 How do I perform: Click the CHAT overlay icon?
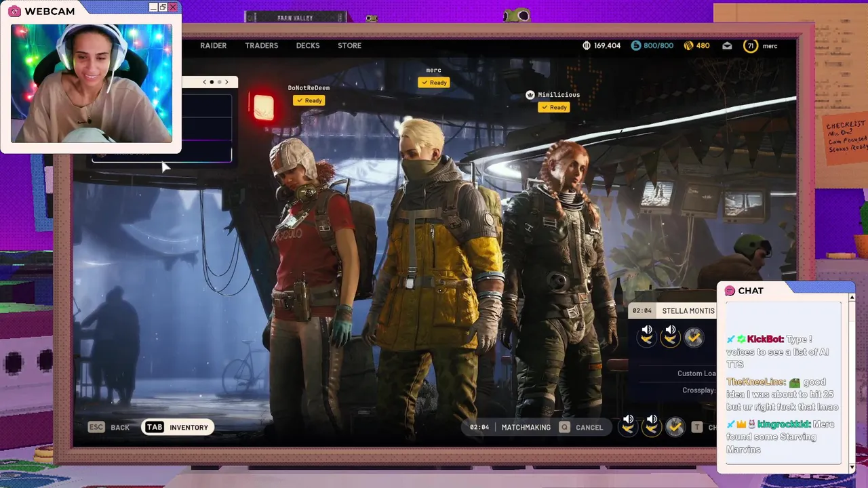(730, 291)
